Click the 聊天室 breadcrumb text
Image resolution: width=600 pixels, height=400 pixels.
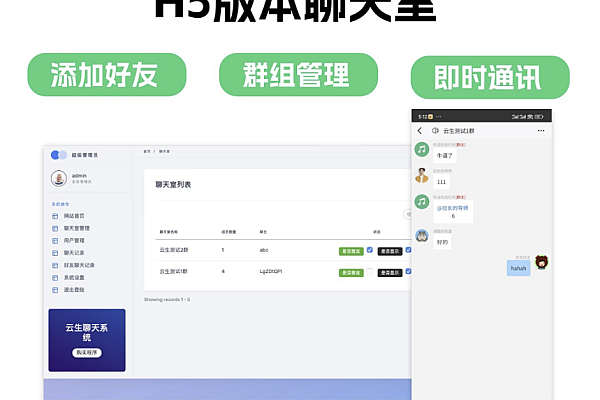click(x=165, y=152)
